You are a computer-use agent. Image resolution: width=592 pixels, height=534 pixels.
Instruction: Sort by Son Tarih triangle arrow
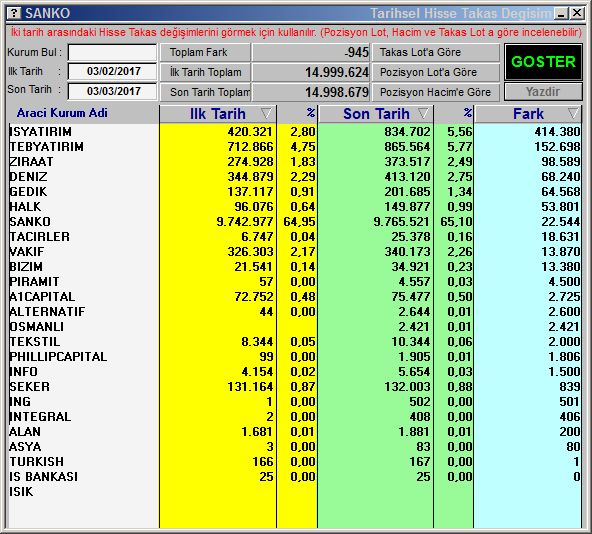[424, 113]
